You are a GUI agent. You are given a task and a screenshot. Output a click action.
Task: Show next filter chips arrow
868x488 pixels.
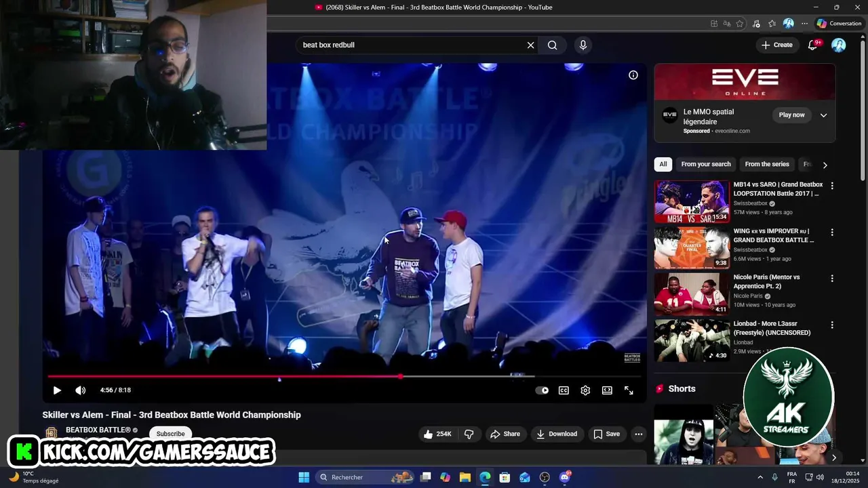[825, 165]
